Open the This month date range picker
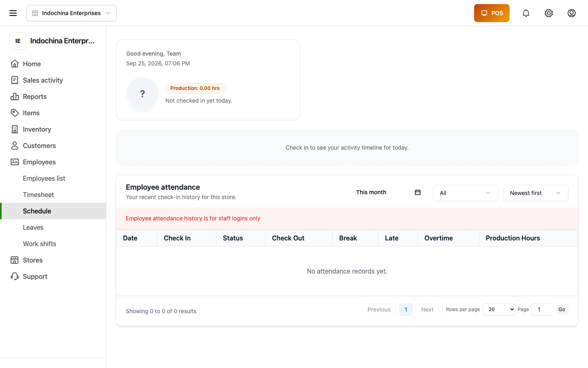The image size is (588, 368). click(x=388, y=192)
